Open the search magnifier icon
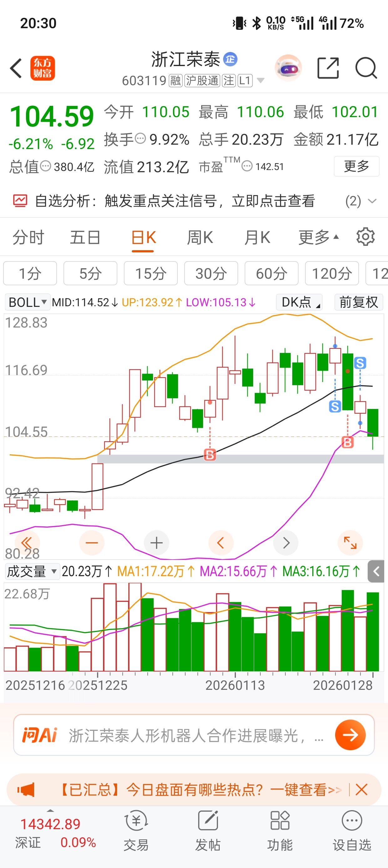Viewport: 388px width, 868px height. tap(366, 68)
